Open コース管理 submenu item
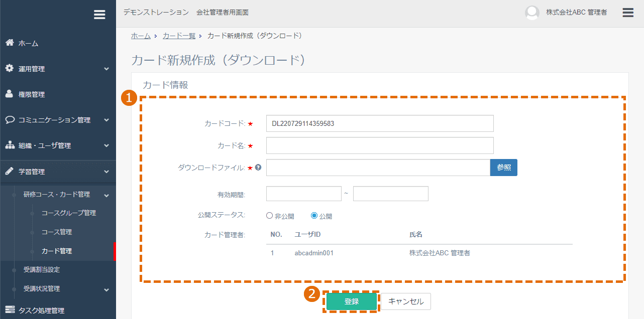Image resolution: width=644 pixels, height=319 pixels. [57, 232]
